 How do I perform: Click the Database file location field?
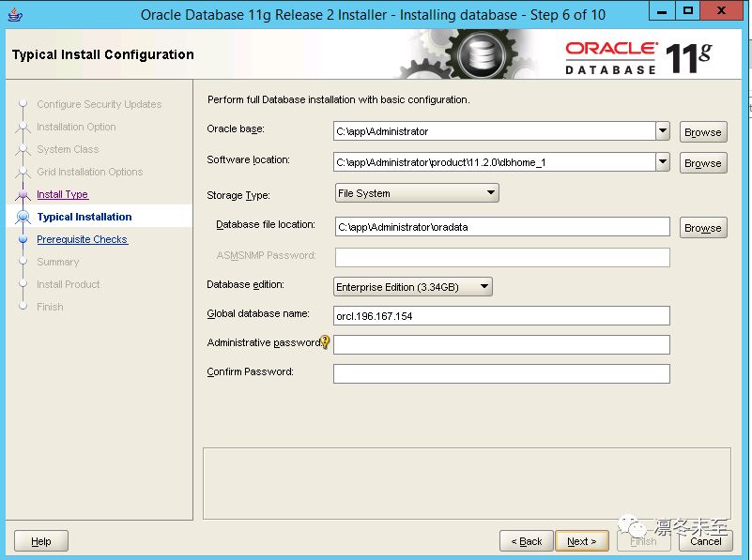(x=502, y=227)
